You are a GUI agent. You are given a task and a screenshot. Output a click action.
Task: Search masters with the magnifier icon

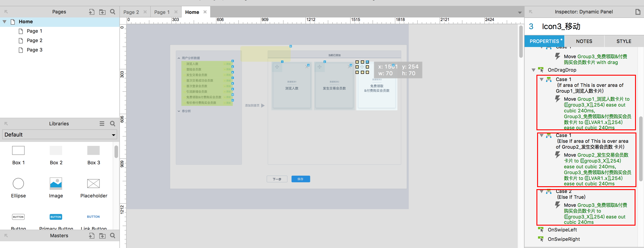click(x=113, y=235)
